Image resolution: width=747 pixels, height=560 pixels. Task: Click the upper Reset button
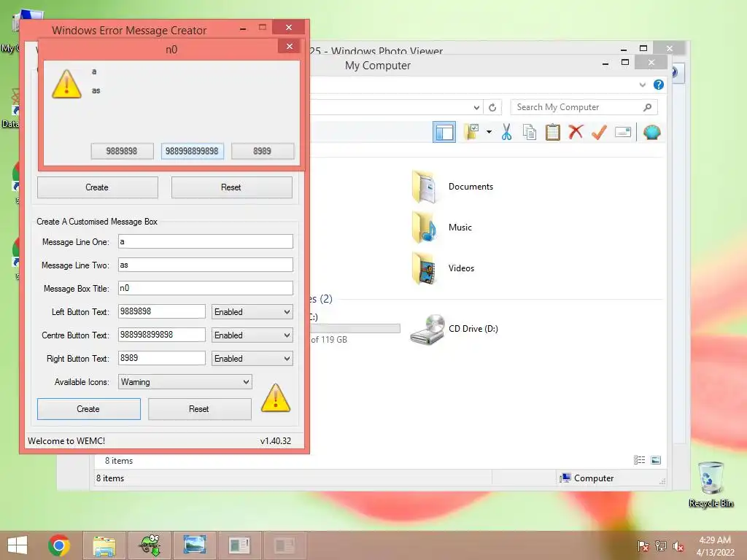(231, 187)
